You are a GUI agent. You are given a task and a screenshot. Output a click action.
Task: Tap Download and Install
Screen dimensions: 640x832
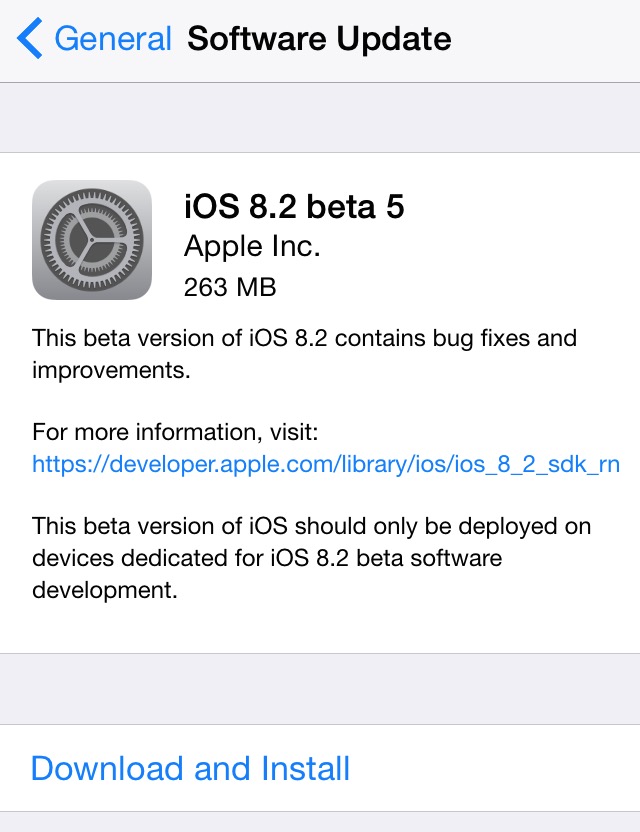point(190,768)
